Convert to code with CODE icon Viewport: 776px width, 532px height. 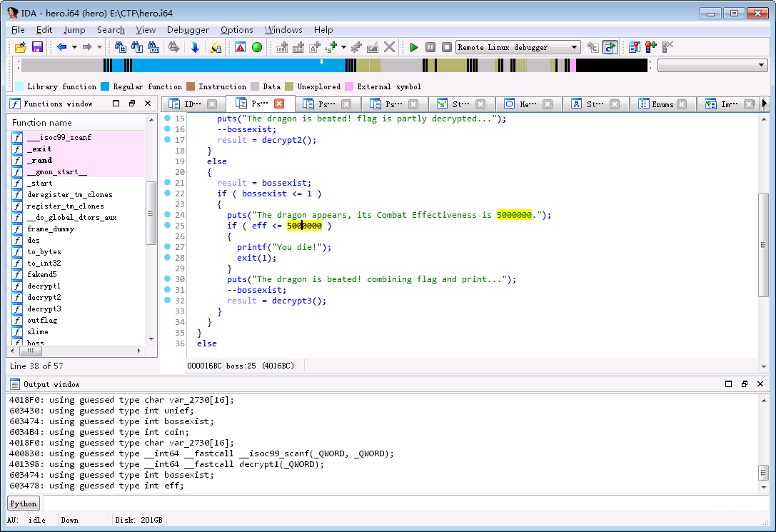pyautogui.click(x=282, y=47)
